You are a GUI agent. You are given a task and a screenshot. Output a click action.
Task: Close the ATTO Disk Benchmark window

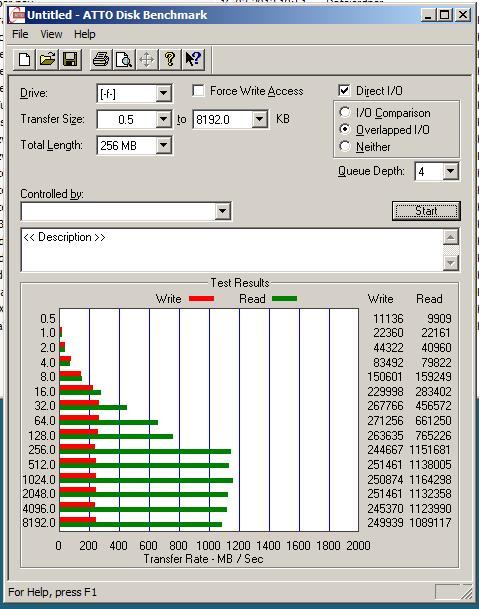[463, 15]
